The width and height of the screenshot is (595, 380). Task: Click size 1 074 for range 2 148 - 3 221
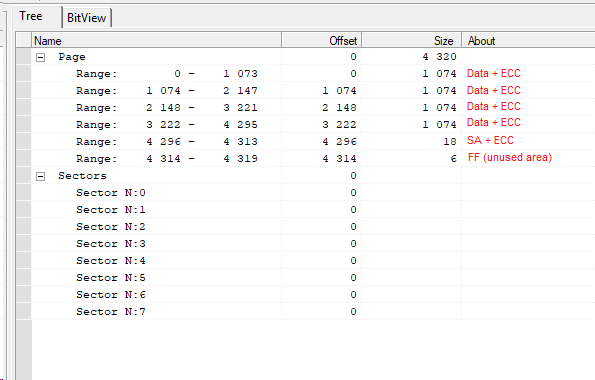[439, 108]
